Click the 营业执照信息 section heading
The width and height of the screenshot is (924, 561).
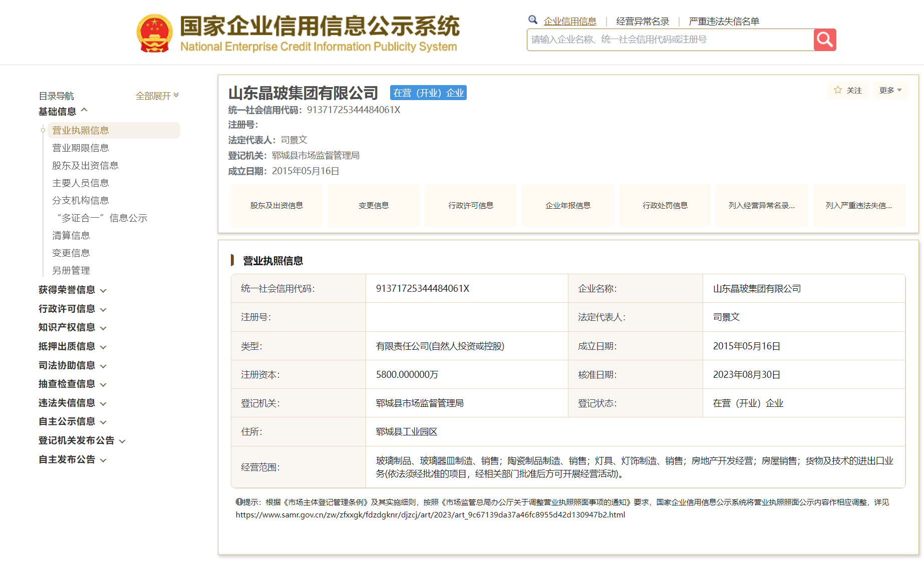pos(273,261)
